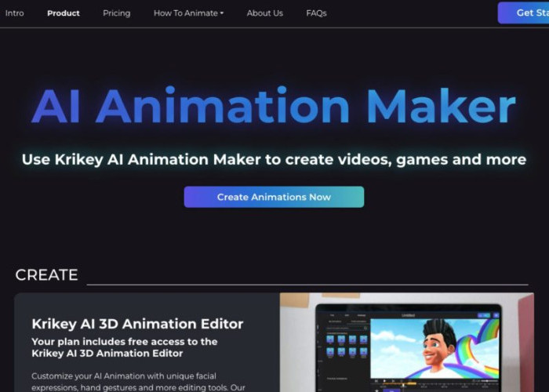Click the free access plan subtitle text
The image size is (549, 392).
pos(125,347)
